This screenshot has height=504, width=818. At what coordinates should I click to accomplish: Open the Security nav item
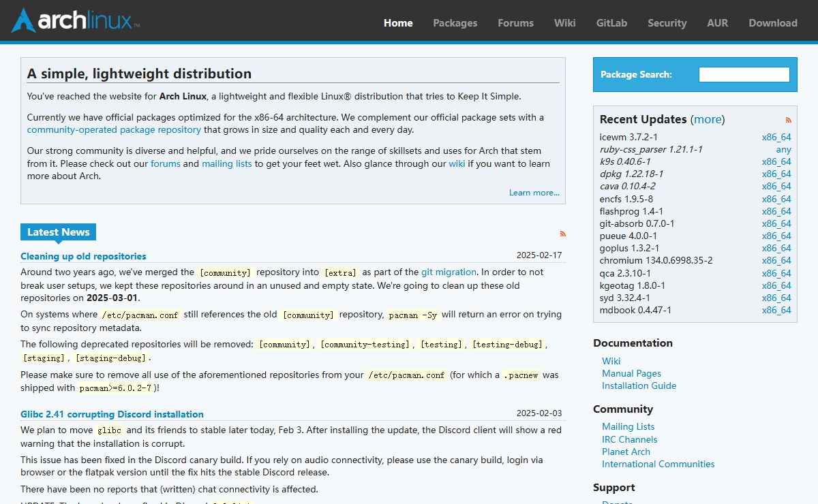tap(667, 22)
